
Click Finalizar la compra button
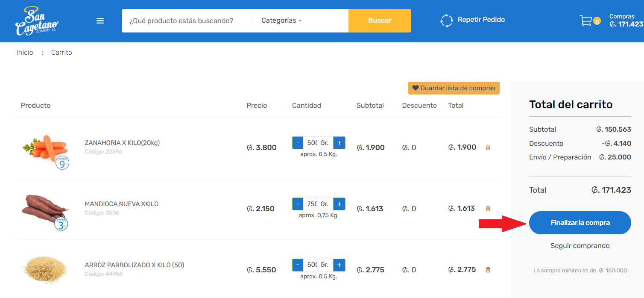coord(580,223)
